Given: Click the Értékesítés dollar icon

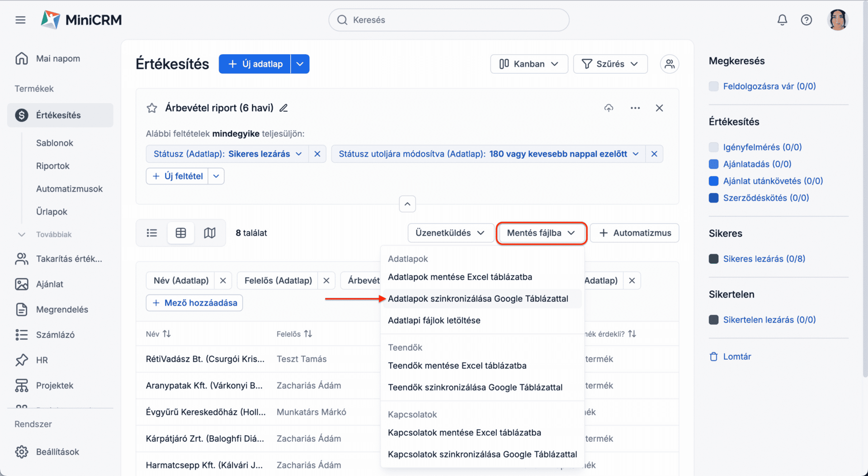Looking at the screenshot, I should tap(22, 115).
